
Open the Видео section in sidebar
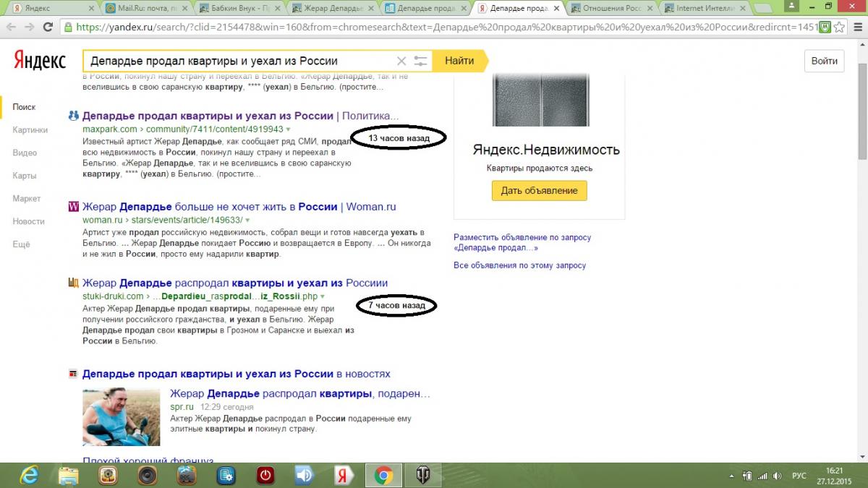tap(25, 153)
